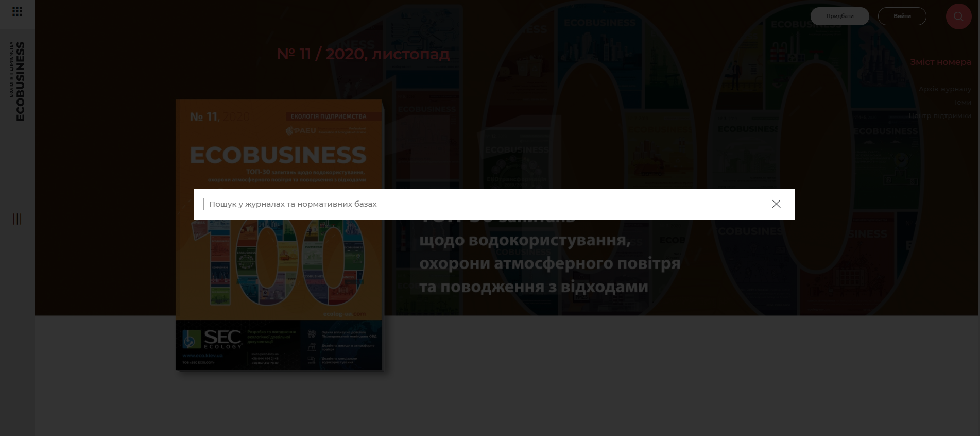Click the ECOBUSINESS title on magazine cover
This screenshot has width=980, height=436.
coord(278,155)
